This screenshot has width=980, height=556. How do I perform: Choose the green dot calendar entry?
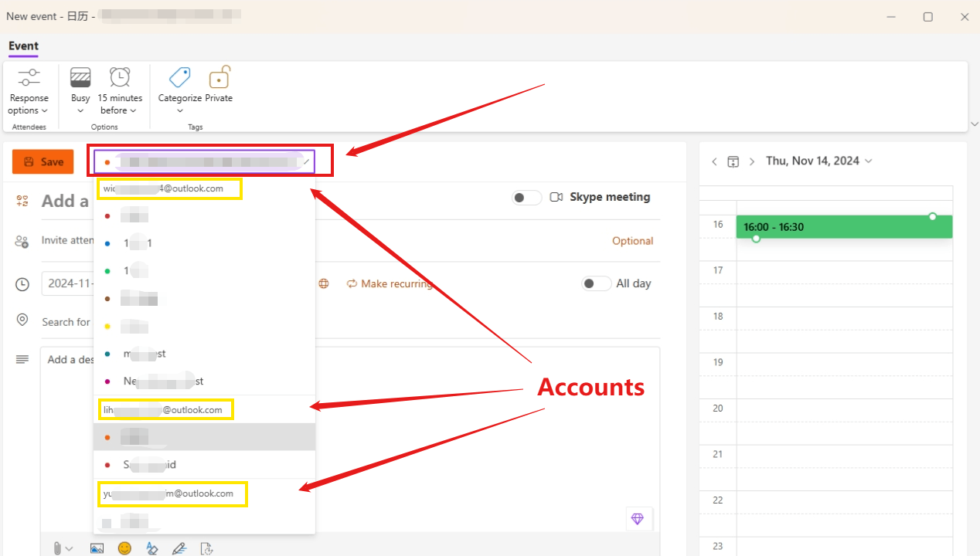pyautogui.click(x=204, y=271)
